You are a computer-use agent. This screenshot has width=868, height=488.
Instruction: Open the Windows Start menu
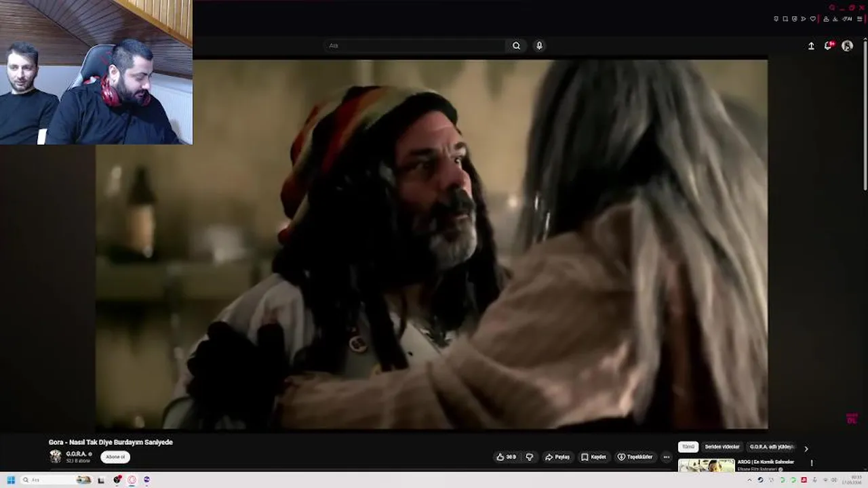coord(11,480)
